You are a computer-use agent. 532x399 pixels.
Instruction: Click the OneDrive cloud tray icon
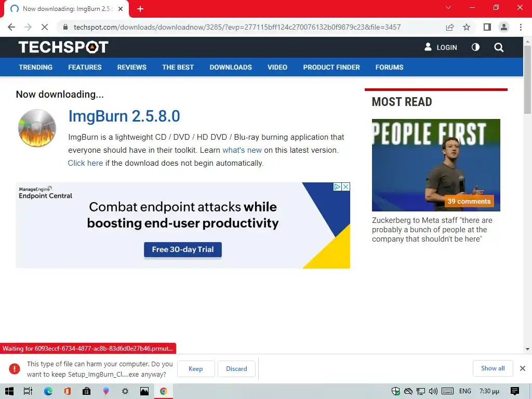(x=408, y=391)
